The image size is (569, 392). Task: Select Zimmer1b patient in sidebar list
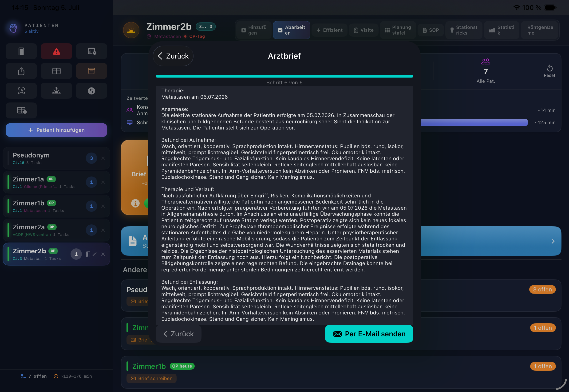[x=56, y=206]
